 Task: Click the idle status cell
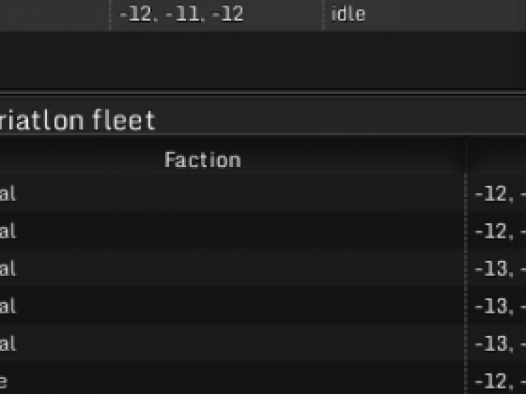pos(348,14)
